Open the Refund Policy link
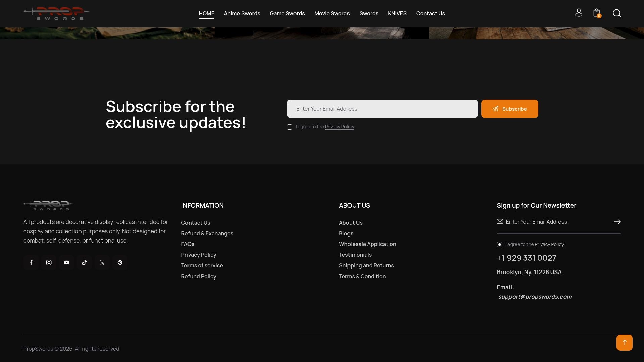 (x=199, y=276)
